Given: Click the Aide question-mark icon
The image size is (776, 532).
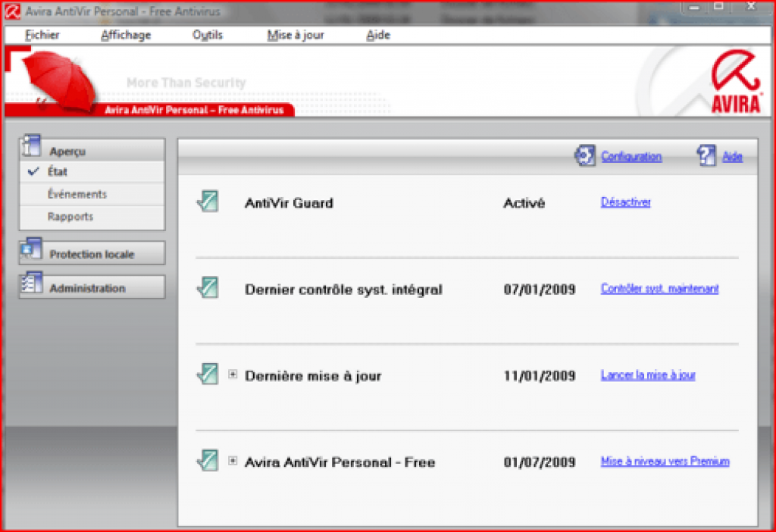Looking at the screenshot, I should point(706,155).
